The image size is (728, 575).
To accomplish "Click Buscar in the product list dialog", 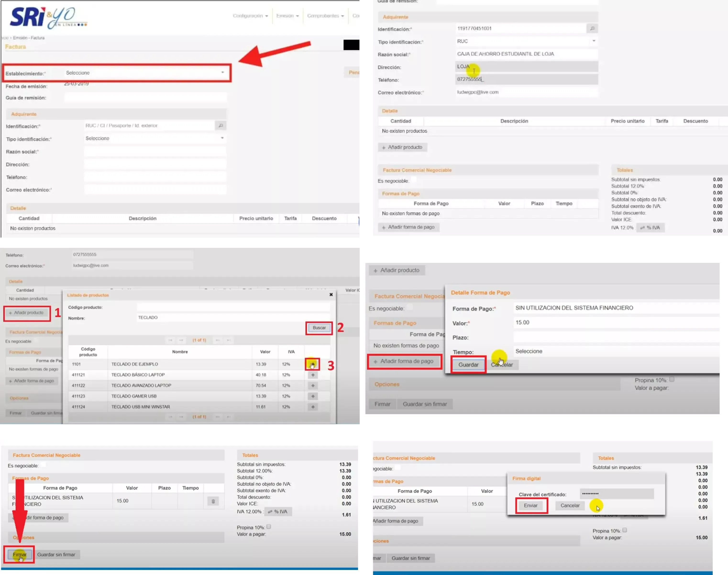I will [319, 328].
